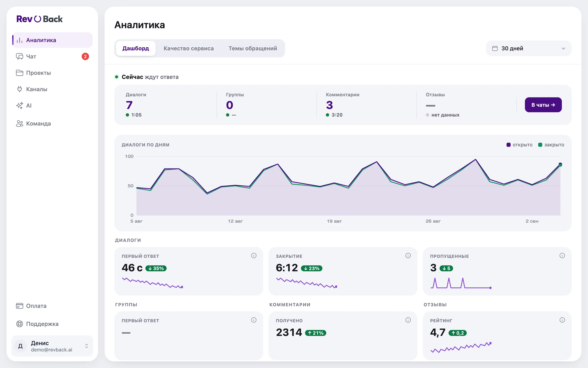The width and height of the screenshot is (588, 368).
Task: Open the 30 дней period dropdown
Action: click(529, 48)
